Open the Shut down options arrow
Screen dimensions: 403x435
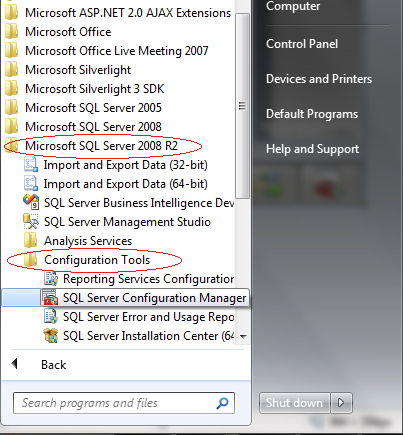[341, 403]
